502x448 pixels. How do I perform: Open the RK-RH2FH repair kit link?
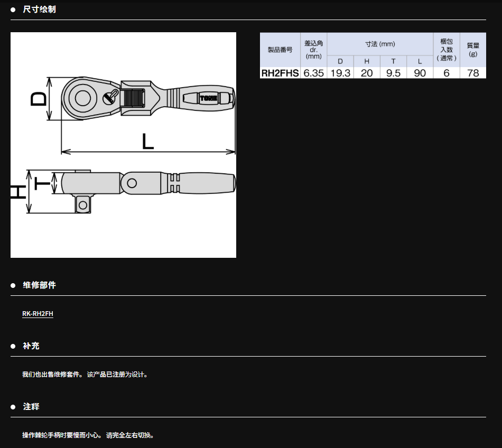pyautogui.click(x=38, y=314)
